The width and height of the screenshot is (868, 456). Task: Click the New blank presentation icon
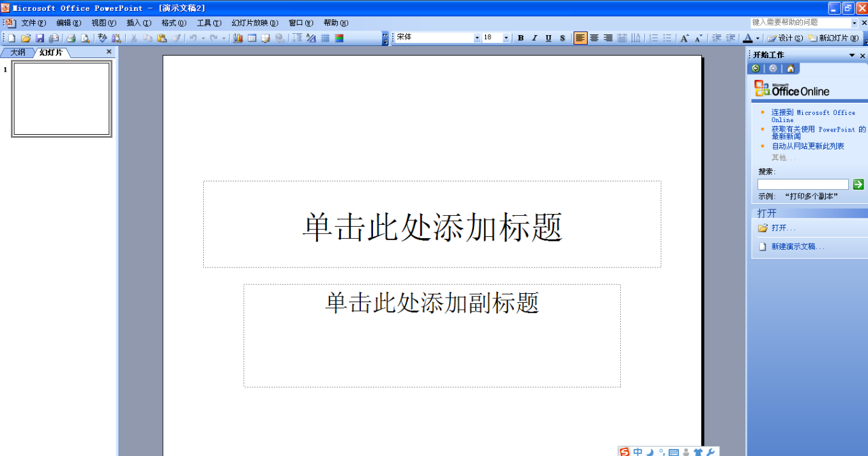point(11,38)
